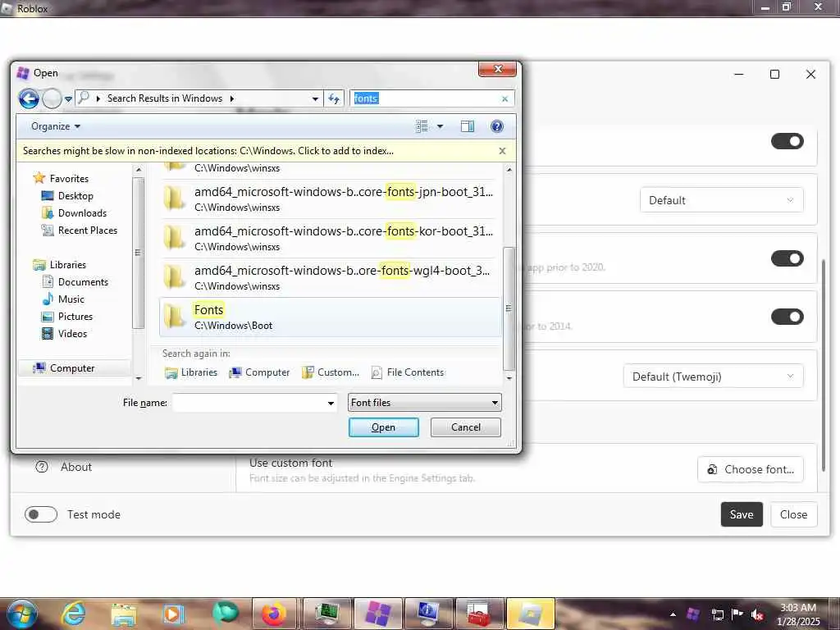
Task: Click the Back navigation arrow in Open dialog
Action: 29,98
